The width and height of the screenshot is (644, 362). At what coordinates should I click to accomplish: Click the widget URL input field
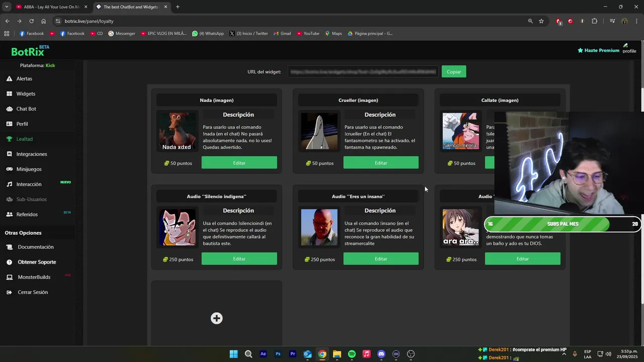coord(363,71)
